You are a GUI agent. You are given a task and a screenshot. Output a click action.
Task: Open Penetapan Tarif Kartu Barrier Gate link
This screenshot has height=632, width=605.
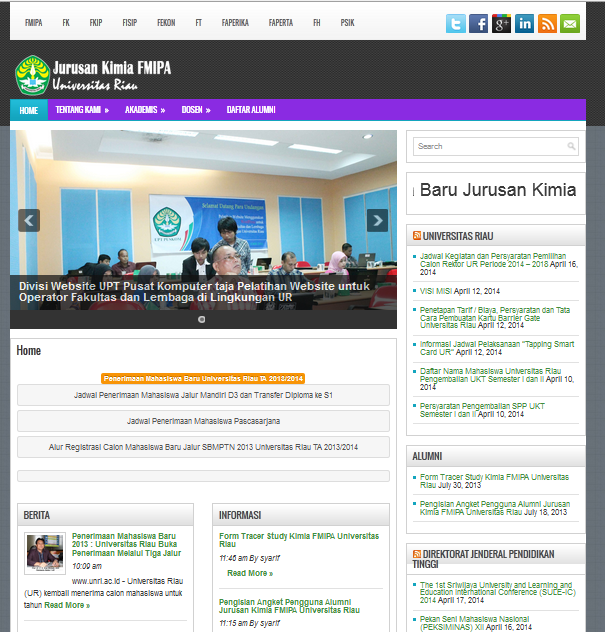[x=495, y=318]
